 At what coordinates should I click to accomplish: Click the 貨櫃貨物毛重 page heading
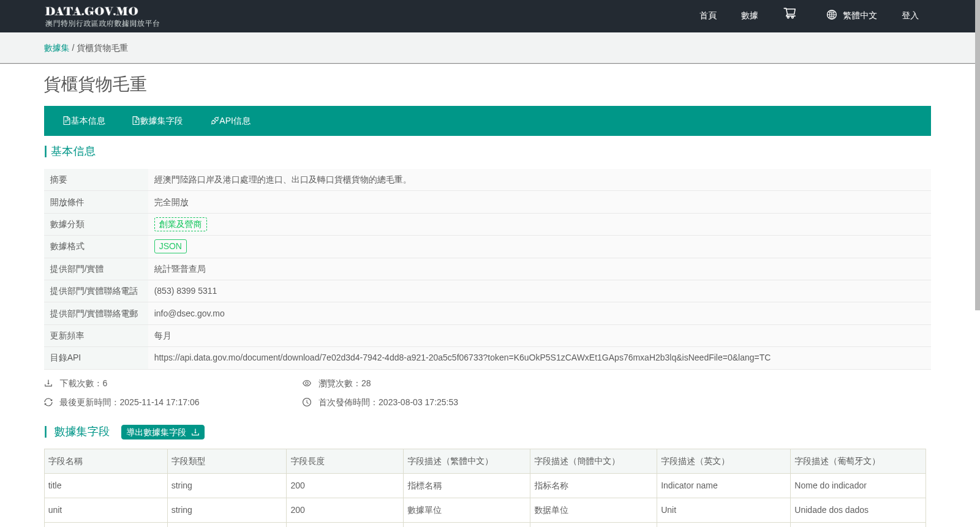pyautogui.click(x=96, y=84)
